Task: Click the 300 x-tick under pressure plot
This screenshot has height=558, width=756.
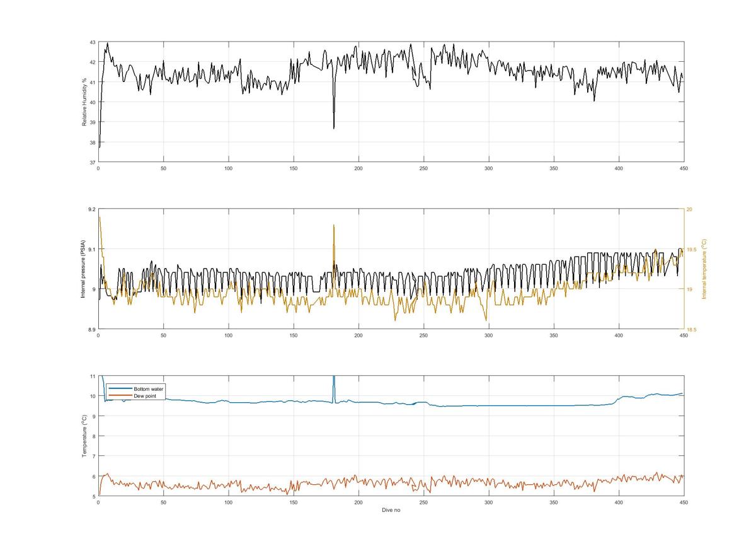Action: (x=488, y=335)
